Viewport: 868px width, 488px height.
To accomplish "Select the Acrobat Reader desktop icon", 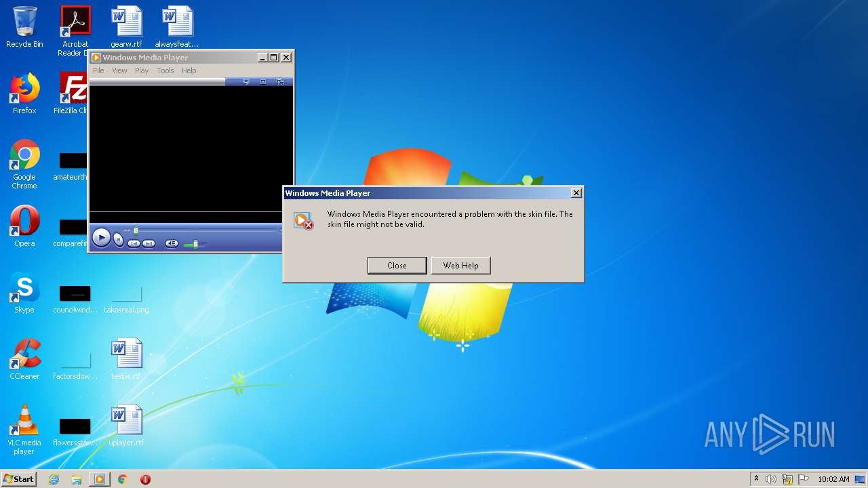I will 75,30.
